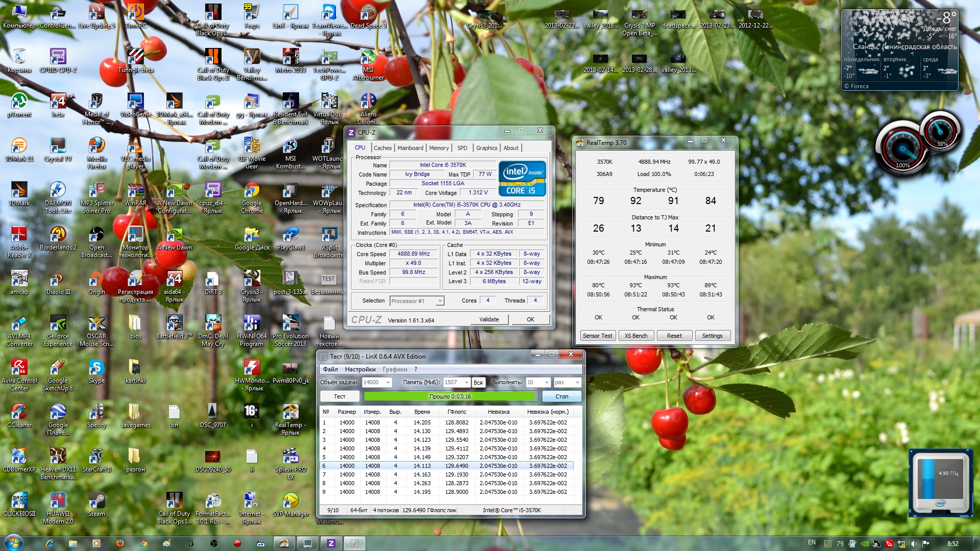The image size is (980, 551).
Task: Click the Стоп button in LinX
Action: pos(561,396)
